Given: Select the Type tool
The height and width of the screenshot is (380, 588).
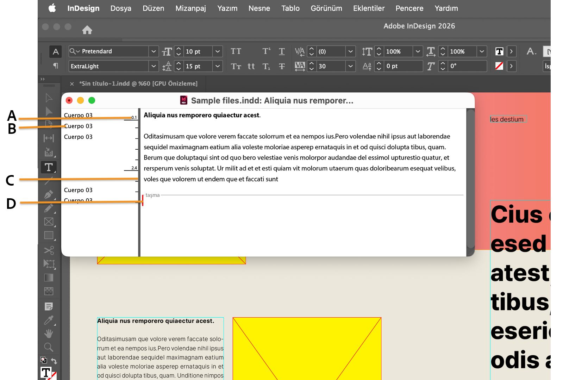Looking at the screenshot, I should 49,167.
